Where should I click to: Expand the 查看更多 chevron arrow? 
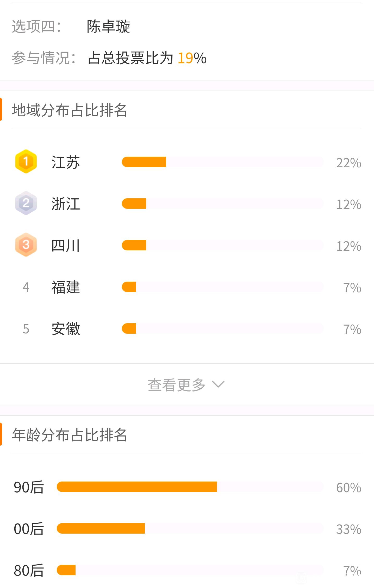(x=218, y=384)
